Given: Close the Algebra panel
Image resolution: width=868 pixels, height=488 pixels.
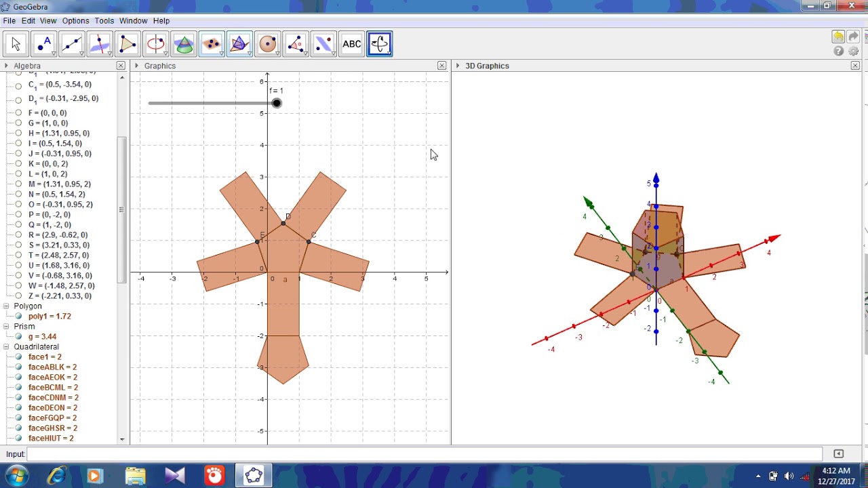Looking at the screenshot, I should pos(121,66).
